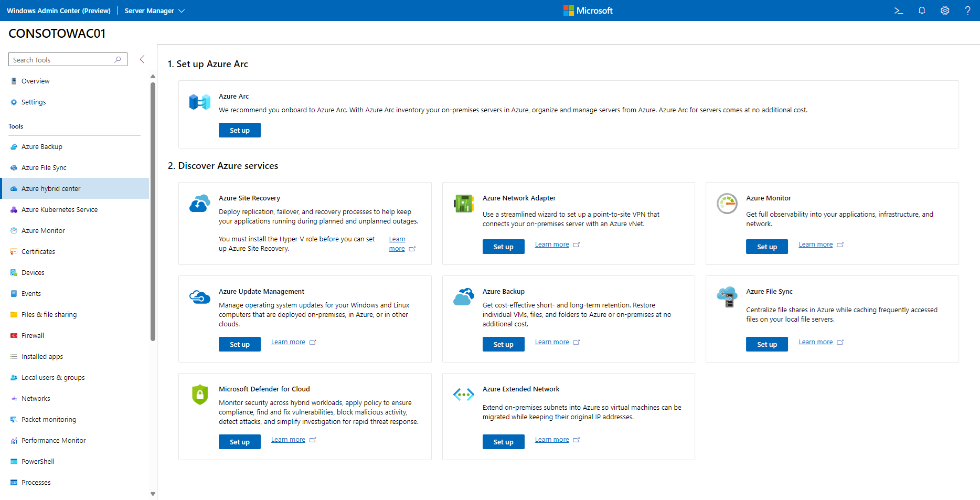Image resolution: width=980 pixels, height=500 pixels.
Task: Switch to the Overview page
Action: point(35,81)
